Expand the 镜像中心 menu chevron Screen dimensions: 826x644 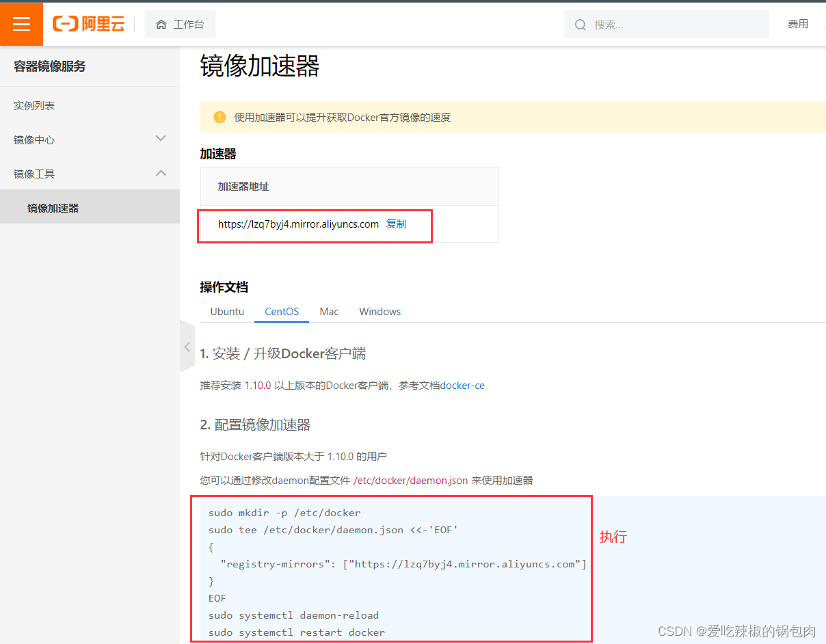click(161, 138)
